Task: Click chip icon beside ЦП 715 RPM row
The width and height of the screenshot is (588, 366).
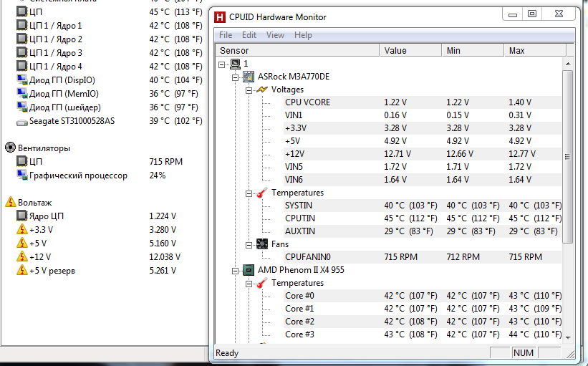Action: click(x=22, y=161)
